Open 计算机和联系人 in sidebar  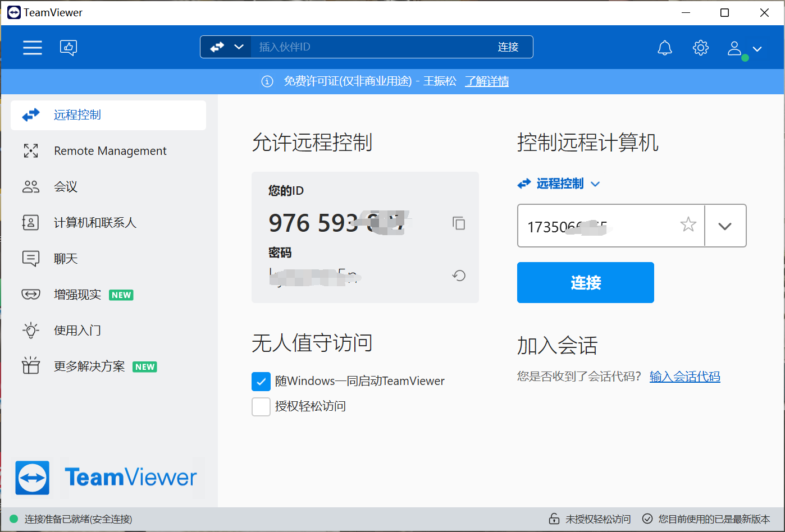tap(108, 223)
